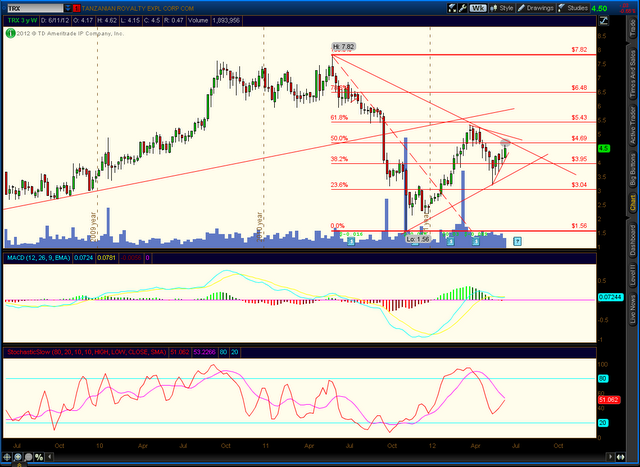
Task: Click the zoom out magnifier icon
Action: (28, 457)
